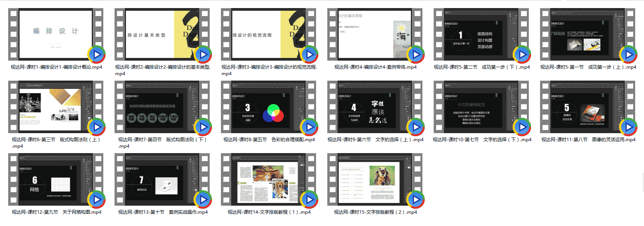Click the play badge on 课时15 文字排版教程（2）
Image resolution: width=644 pixels, height=226 pixels.
click(x=416, y=200)
